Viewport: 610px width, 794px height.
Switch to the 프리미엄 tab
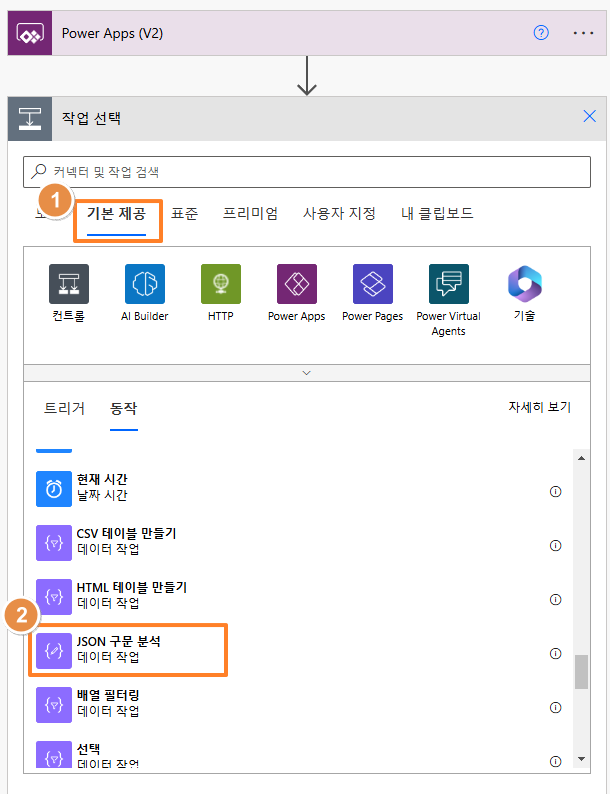coord(251,213)
